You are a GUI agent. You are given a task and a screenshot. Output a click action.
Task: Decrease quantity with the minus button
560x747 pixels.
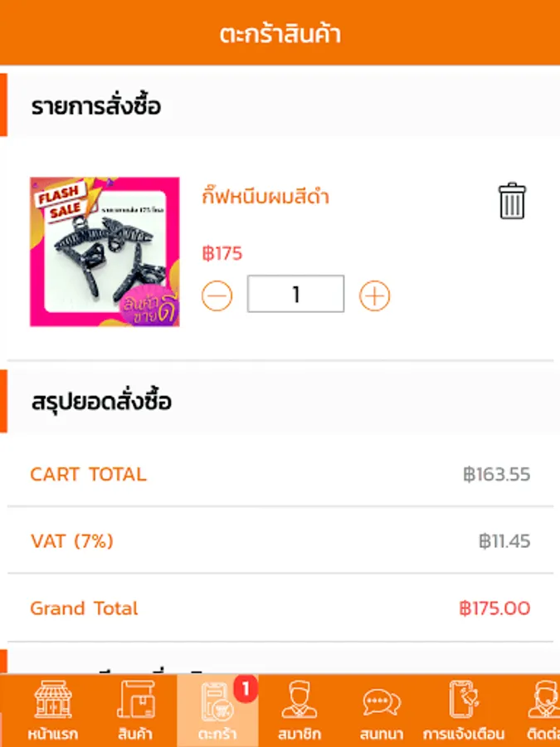coord(217,295)
